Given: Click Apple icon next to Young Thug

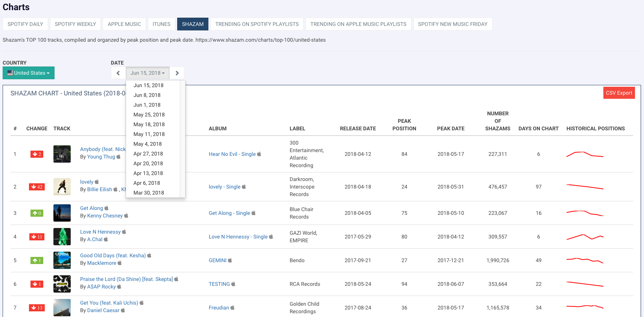Looking at the screenshot, I should pyautogui.click(x=118, y=157).
